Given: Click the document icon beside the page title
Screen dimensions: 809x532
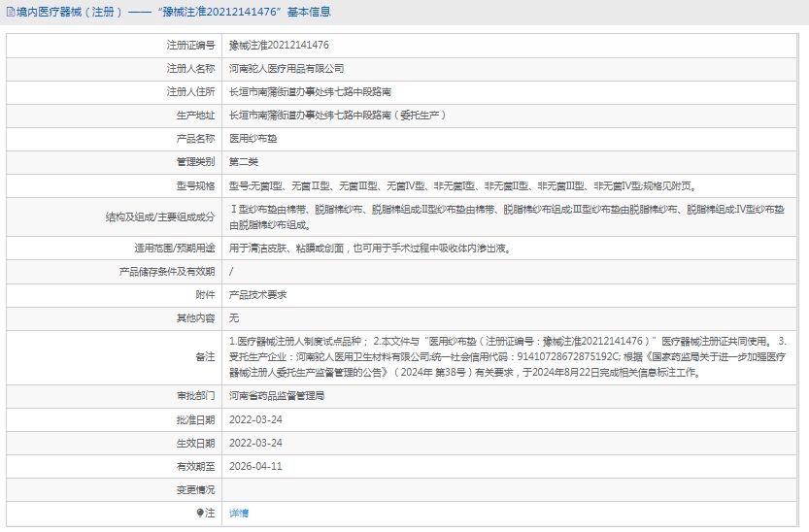Looking at the screenshot, I should point(10,13).
